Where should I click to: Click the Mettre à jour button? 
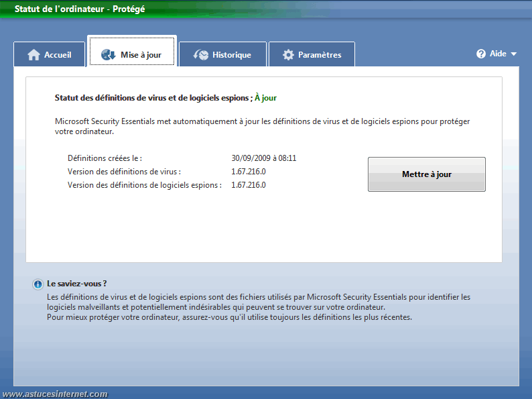(x=427, y=174)
